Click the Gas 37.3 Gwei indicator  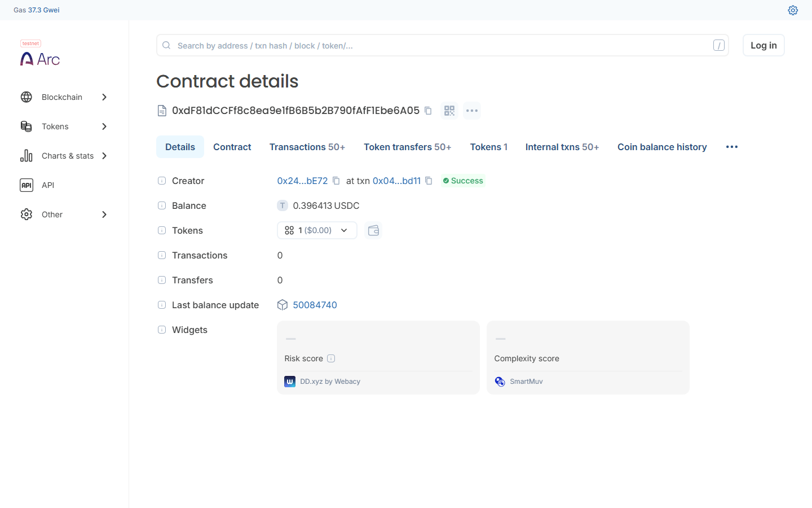coord(37,10)
